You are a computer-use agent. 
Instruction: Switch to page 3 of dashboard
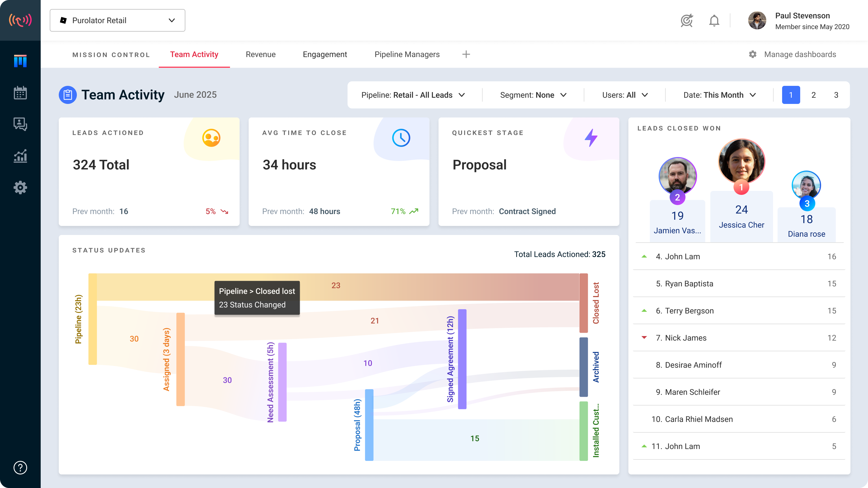click(836, 95)
